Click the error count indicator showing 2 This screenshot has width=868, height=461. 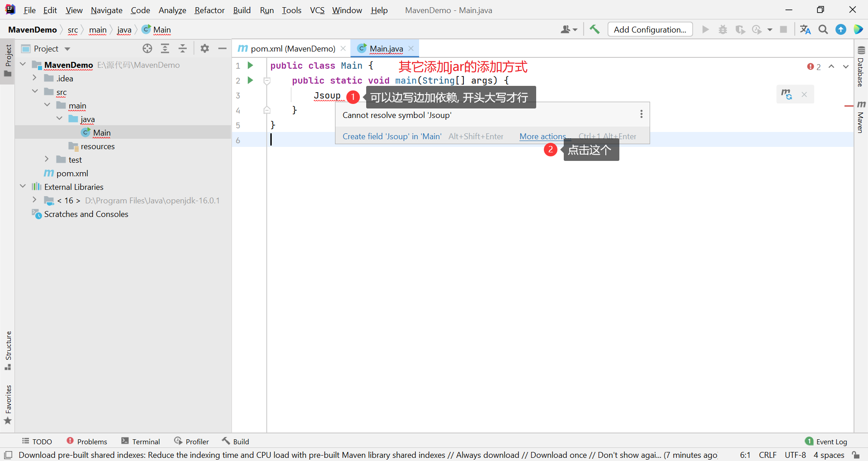coord(814,67)
